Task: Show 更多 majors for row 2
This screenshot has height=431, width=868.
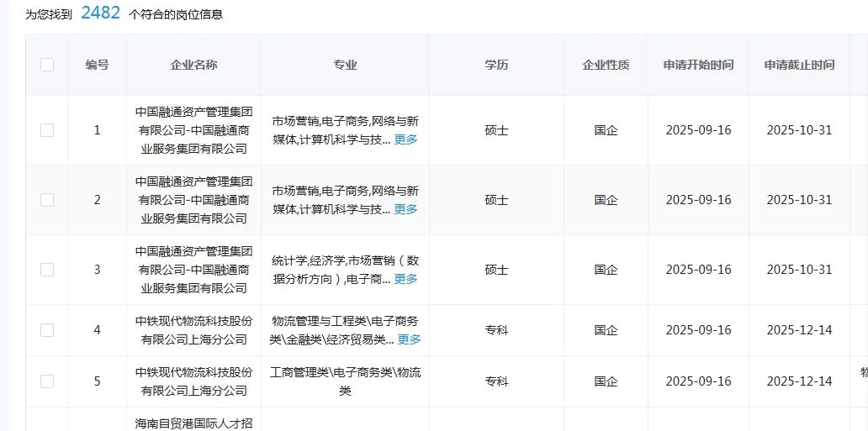Action: coord(405,209)
